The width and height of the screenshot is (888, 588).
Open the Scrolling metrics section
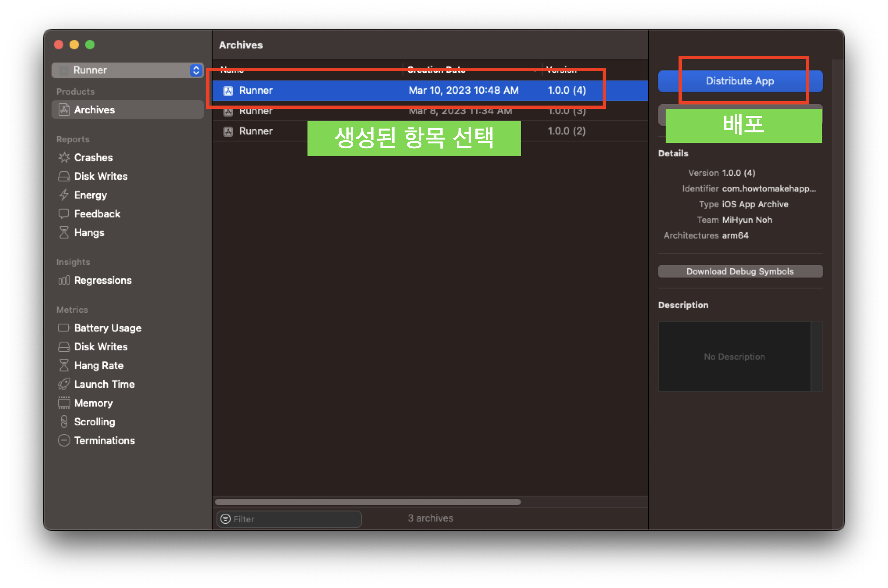point(95,422)
